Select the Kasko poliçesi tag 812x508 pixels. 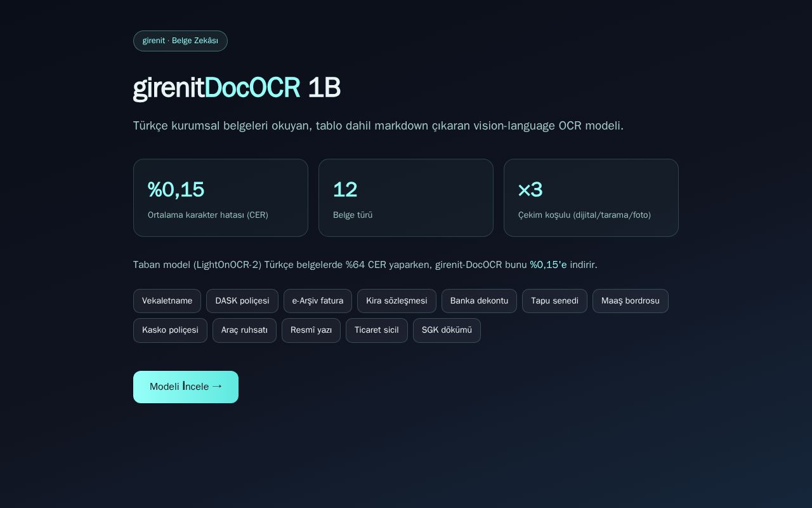(170, 330)
